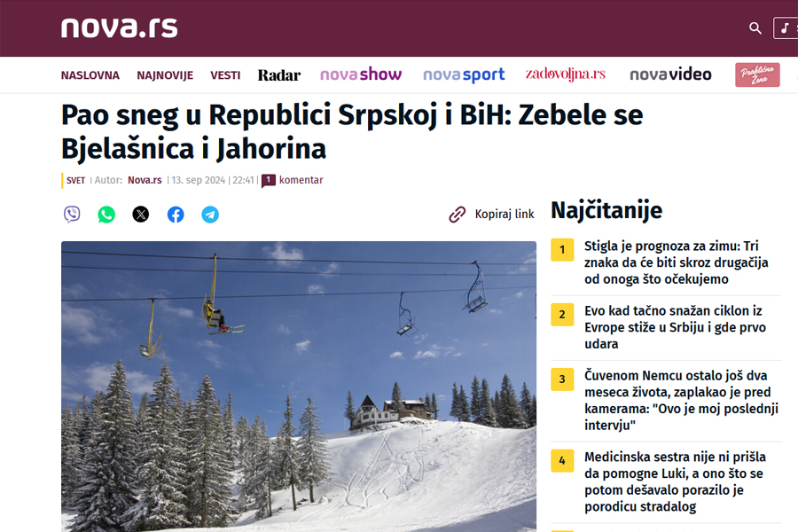Open the Radar section
The image size is (798, 532).
tap(279, 75)
